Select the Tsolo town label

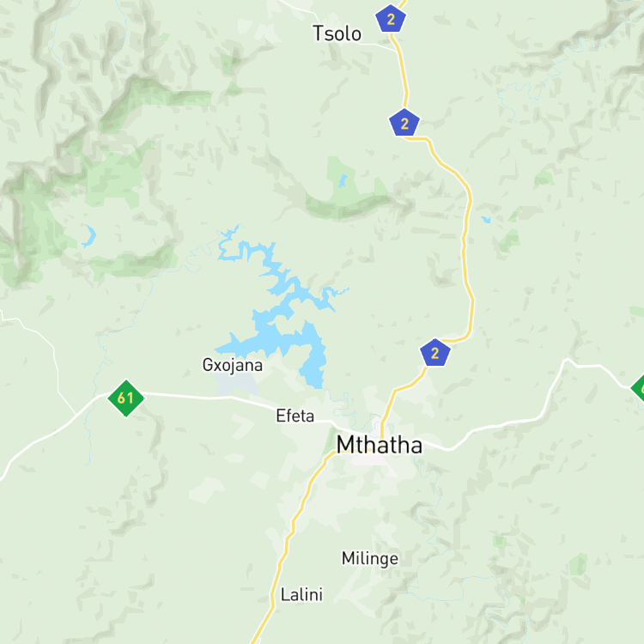pyautogui.click(x=337, y=33)
